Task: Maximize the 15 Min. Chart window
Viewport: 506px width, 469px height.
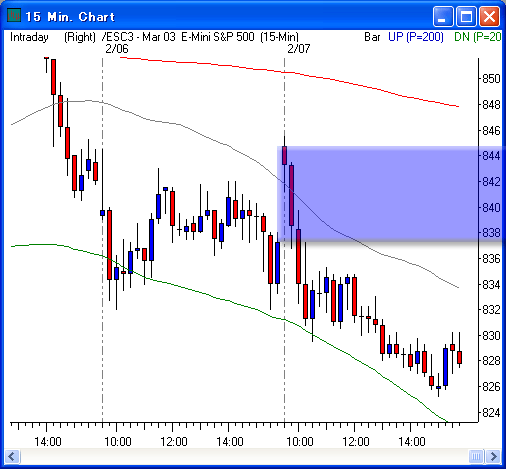Action: 466,16
